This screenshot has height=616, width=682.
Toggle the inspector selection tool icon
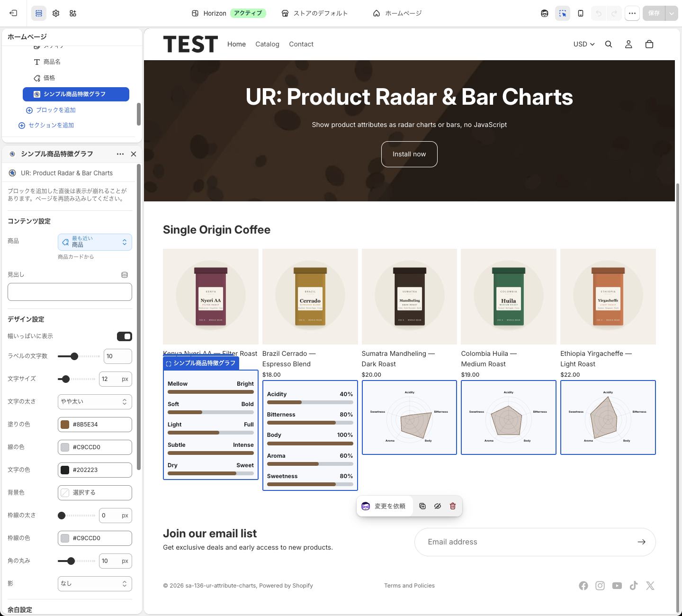(563, 13)
